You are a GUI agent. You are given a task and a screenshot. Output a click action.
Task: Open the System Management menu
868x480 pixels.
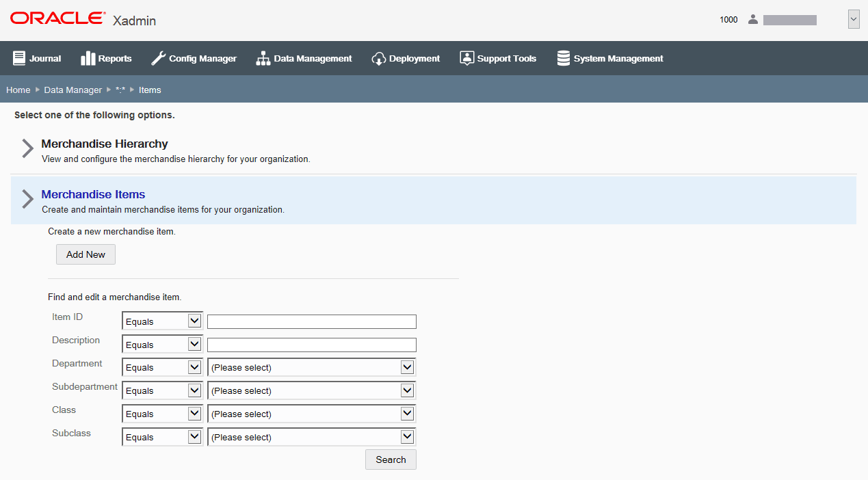pyautogui.click(x=610, y=58)
